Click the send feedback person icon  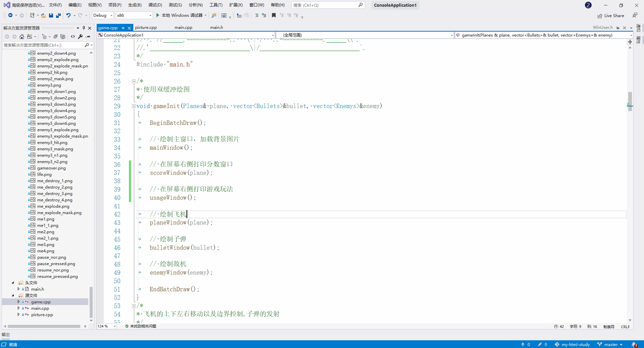tap(635, 15)
